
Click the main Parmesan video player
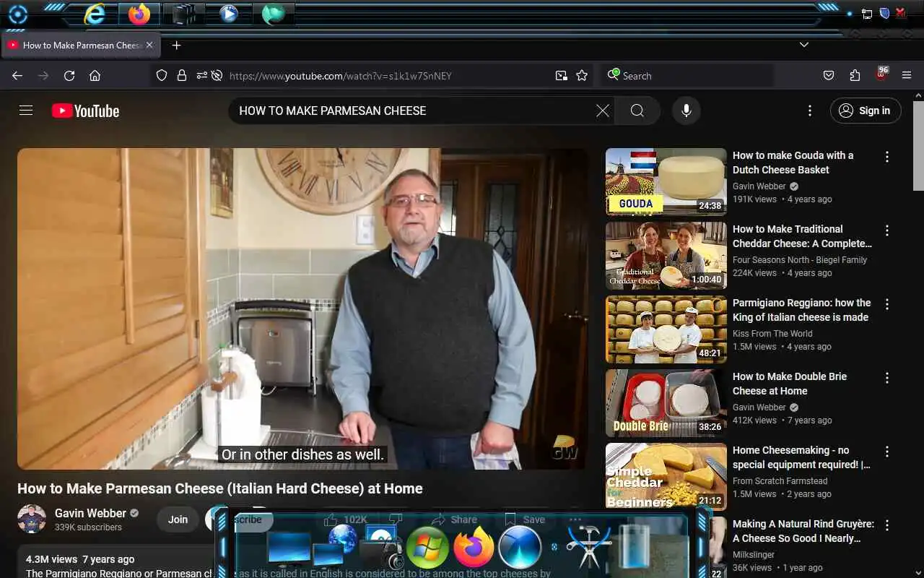[x=302, y=309]
